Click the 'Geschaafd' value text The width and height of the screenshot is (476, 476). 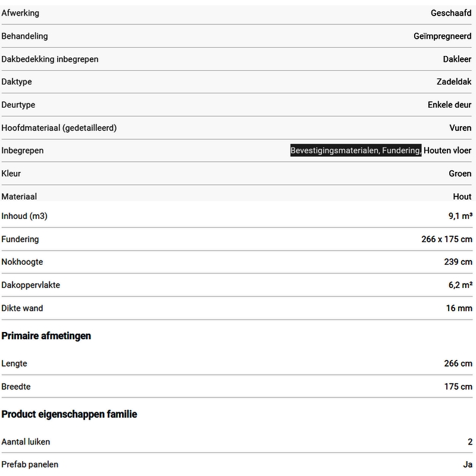451,13
